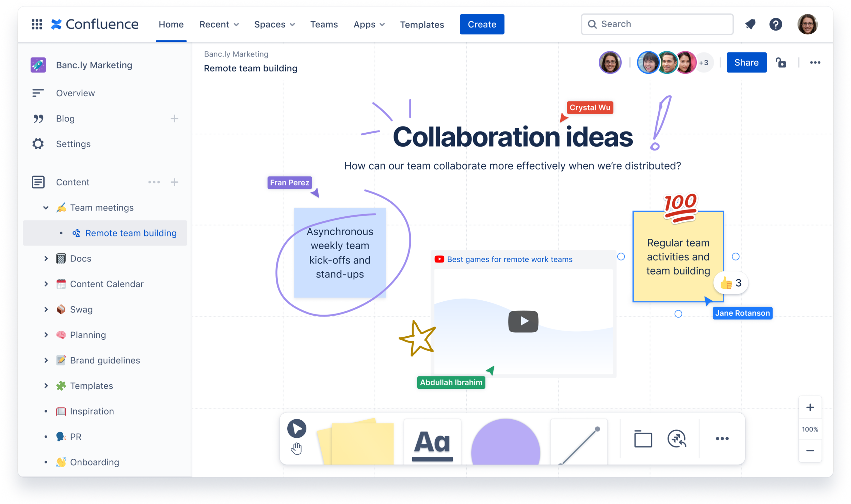Viewport: 851px width, 504px height.
Task: Select the section frame tool
Action: (643, 439)
